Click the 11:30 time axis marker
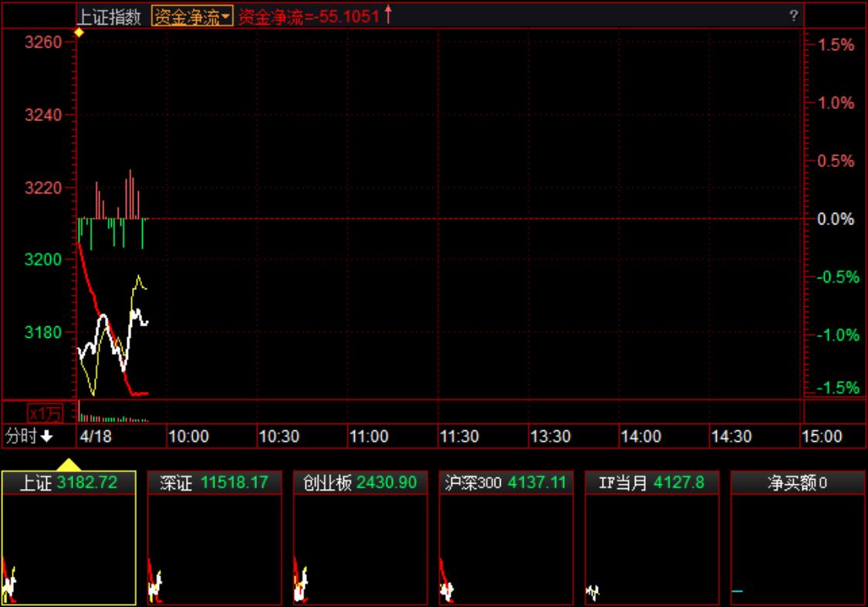868x607 pixels. pyautogui.click(x=459, y=437)
